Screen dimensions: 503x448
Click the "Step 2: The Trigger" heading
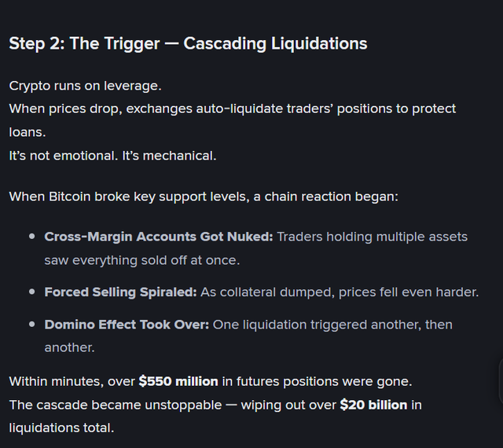[x=188, y=43]
